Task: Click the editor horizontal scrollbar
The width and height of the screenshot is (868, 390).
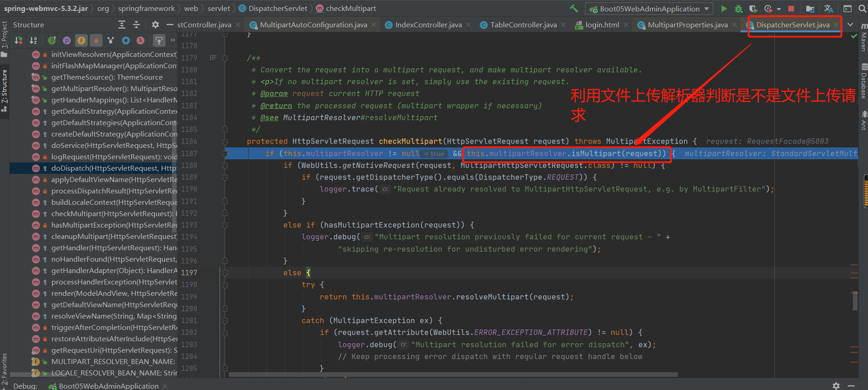Action: coord(453,375)
